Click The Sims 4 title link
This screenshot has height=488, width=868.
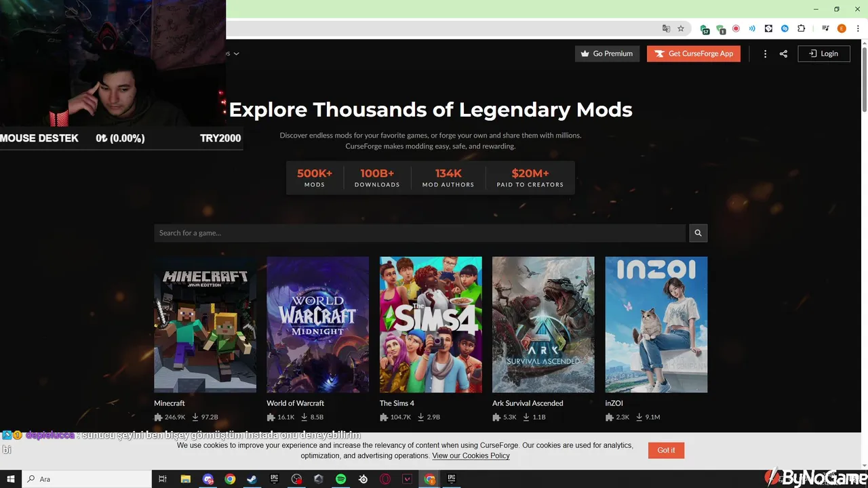pos(397,403)
